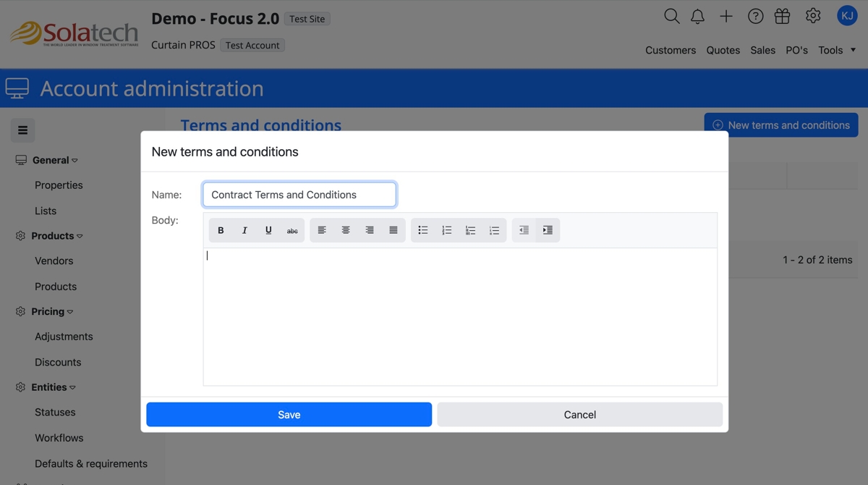Open Discounts in the sidebar

click(x=58, y=362)
